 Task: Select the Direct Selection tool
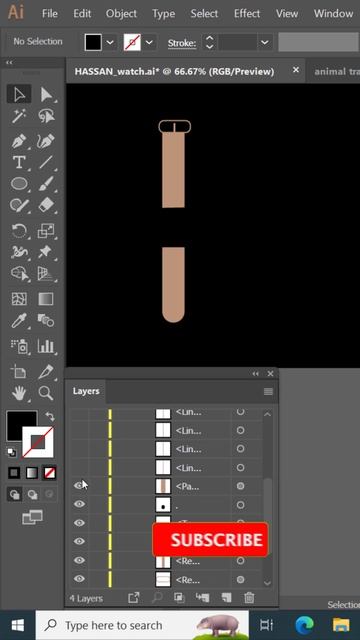(x=46, y=94)
